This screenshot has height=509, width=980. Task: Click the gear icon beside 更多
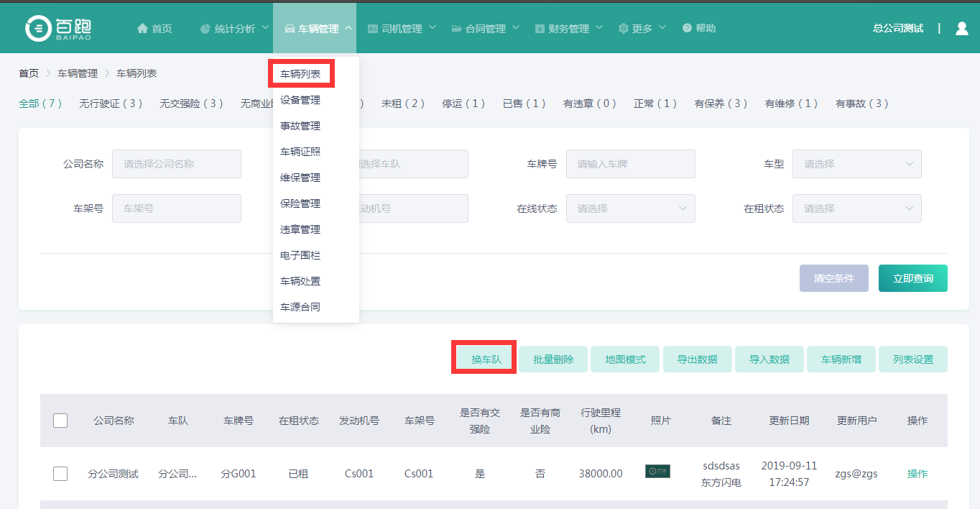[623, 29]
